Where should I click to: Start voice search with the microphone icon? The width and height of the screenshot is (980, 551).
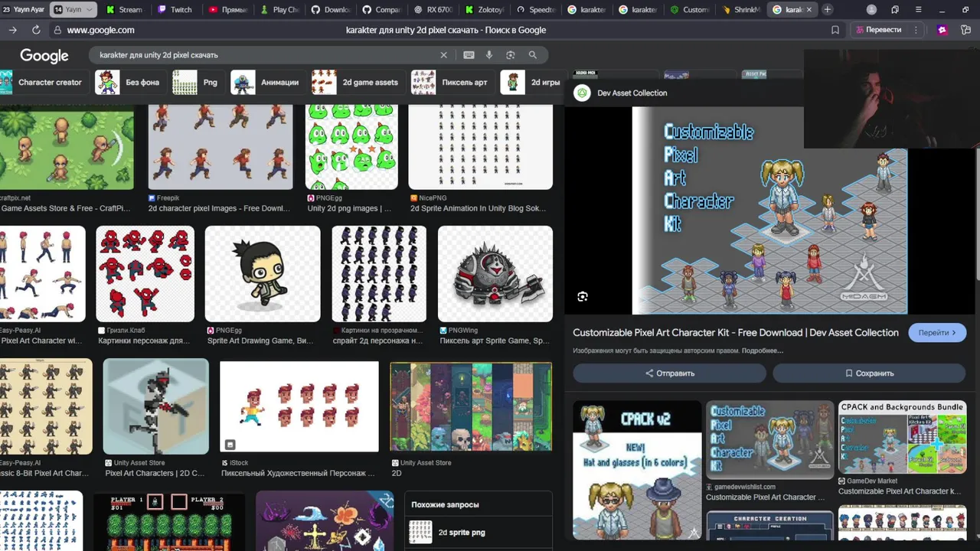(489, 55)
